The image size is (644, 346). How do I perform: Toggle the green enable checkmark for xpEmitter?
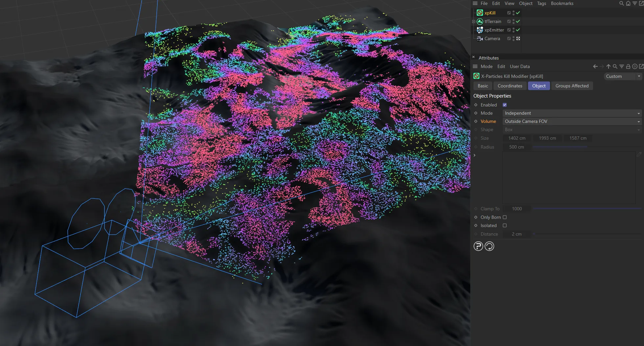pos(518,30)
